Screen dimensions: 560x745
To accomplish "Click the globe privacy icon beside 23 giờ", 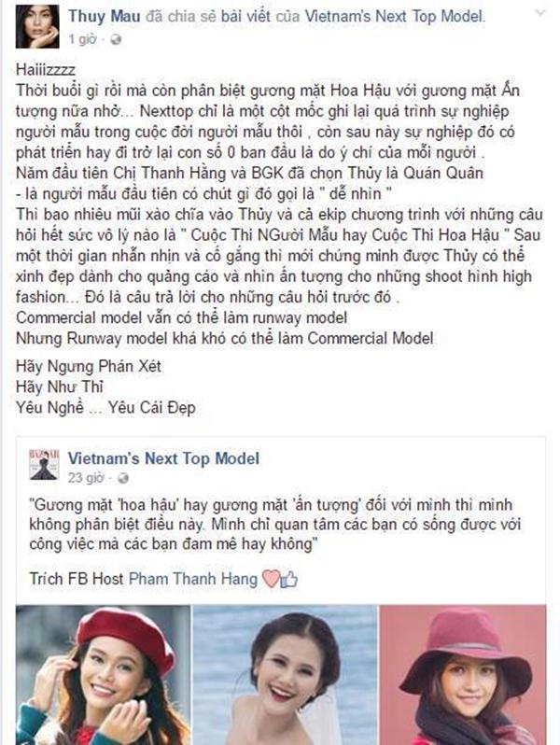I will point(123,478).
